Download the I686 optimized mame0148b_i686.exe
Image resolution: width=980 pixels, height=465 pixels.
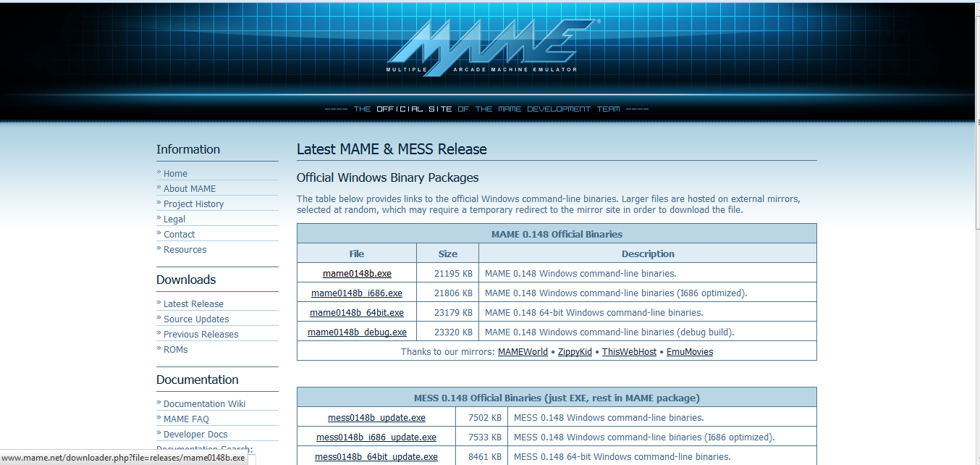click(356, 293)
